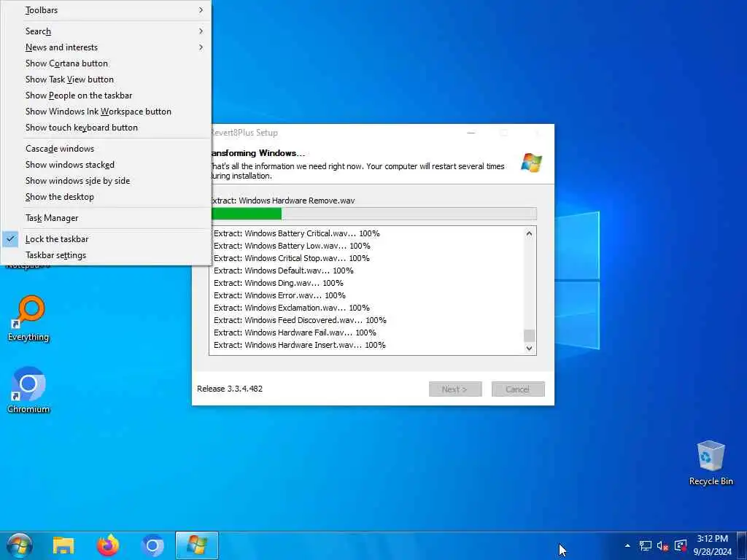Open the clock and date flyout

[712, 545]
